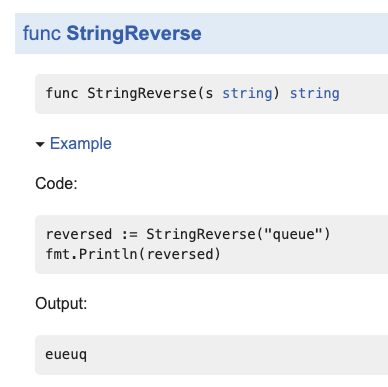This screenshot has width=388, height=387.
Task: Collapse the Example disclosure triangle
Action: pyautogui.click(x=40, y=144)
